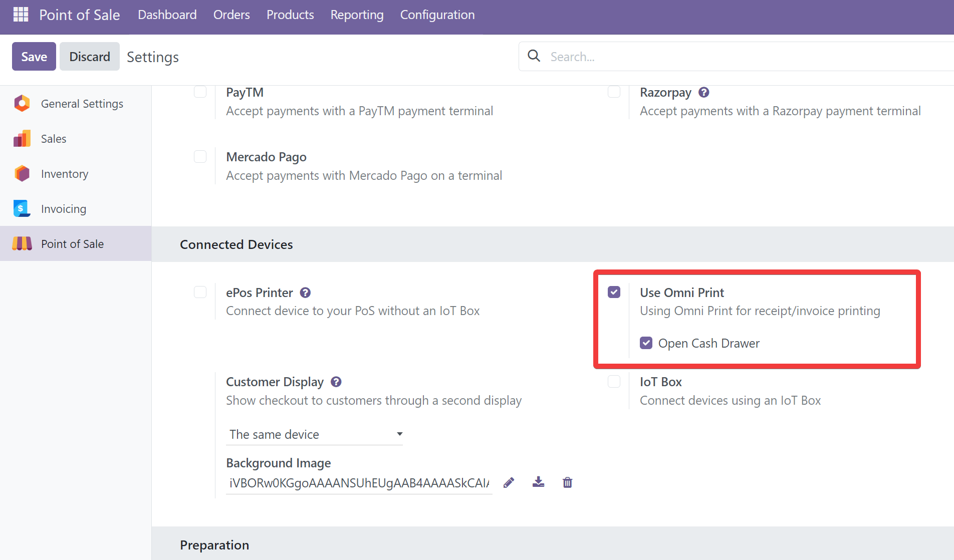The height and width of the screenshot is (560, 954).
Task: Uncheck the Open Cash Drawer option
Action: click(x=646, y=343)
